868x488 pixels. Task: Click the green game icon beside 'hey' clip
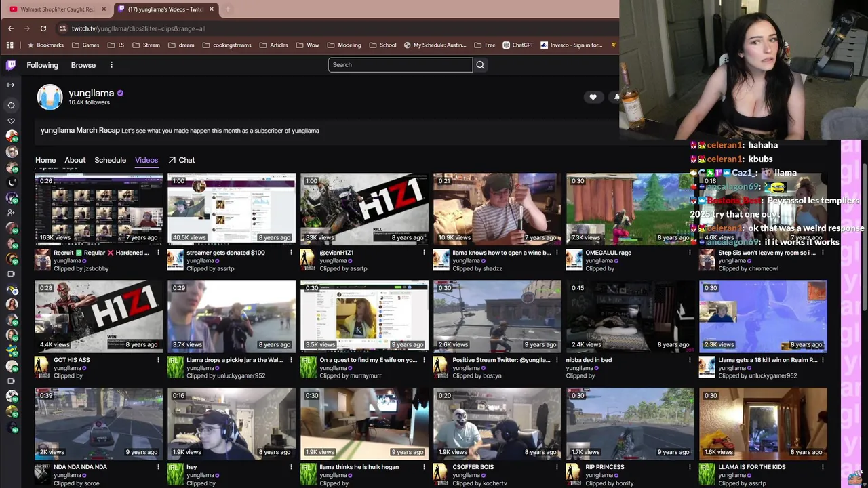pyautogui.click(x=176, y=474)
